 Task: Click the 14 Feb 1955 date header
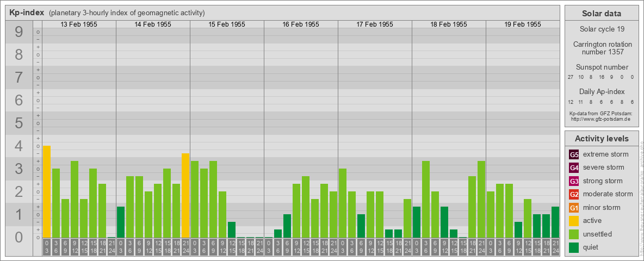[x=153, y=24]
